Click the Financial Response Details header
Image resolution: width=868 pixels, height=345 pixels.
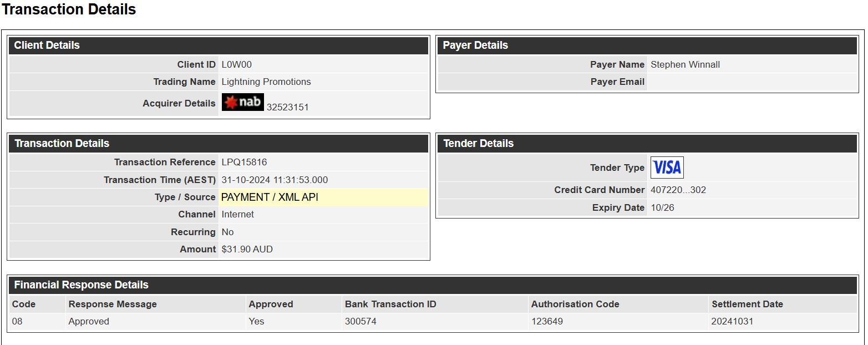[433, 285]
